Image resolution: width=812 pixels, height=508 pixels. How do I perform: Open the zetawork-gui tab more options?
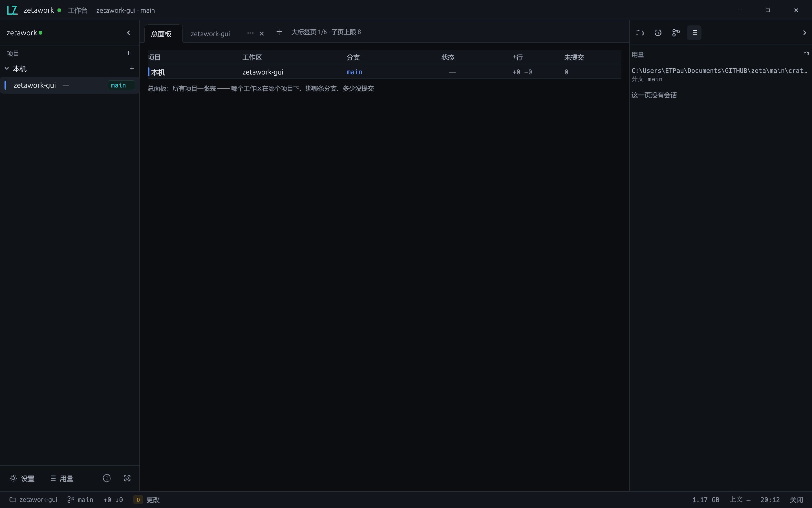click(250, 33)
